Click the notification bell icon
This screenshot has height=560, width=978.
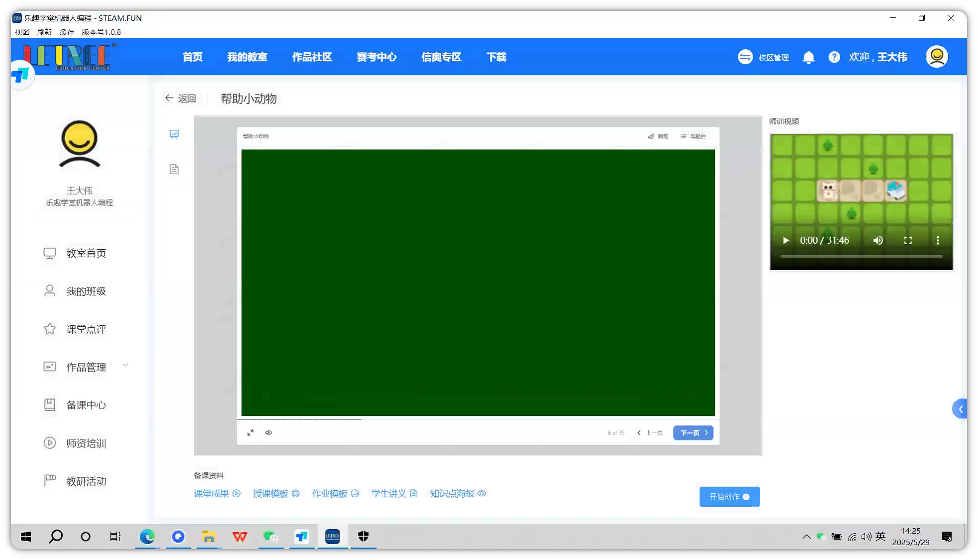[x=808, y=58]
